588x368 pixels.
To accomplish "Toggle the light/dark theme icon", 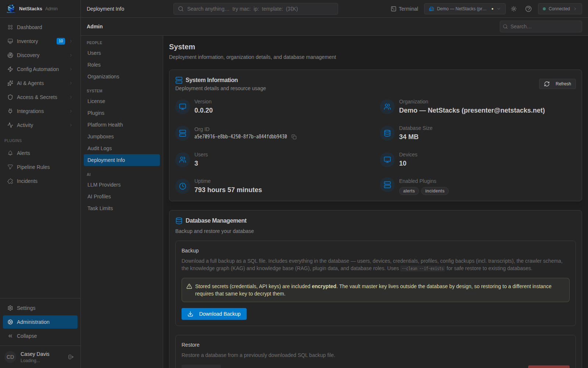I will 514,9.
